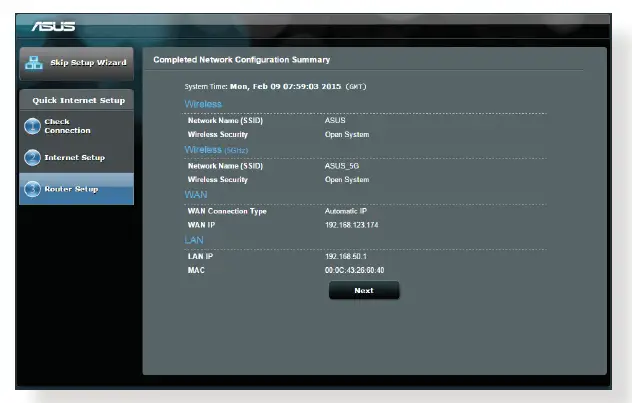Click the network name value ASUS

[335, 120]
